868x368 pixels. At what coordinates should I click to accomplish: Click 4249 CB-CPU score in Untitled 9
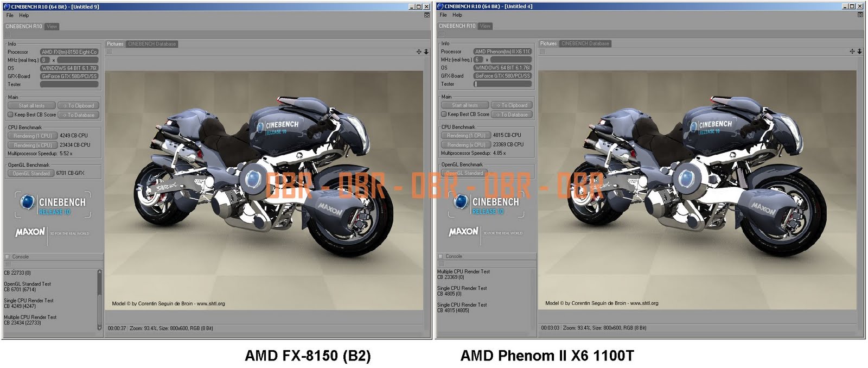tap(73, 136)
